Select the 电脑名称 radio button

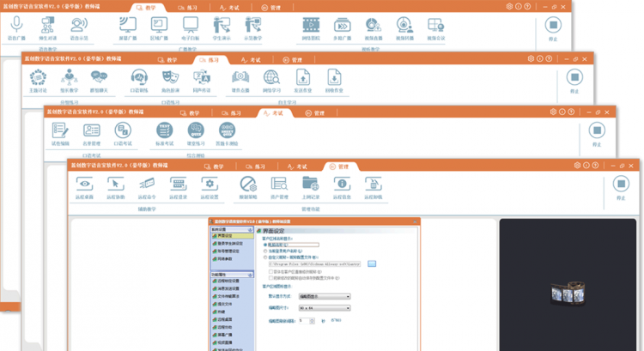point(264,245)
